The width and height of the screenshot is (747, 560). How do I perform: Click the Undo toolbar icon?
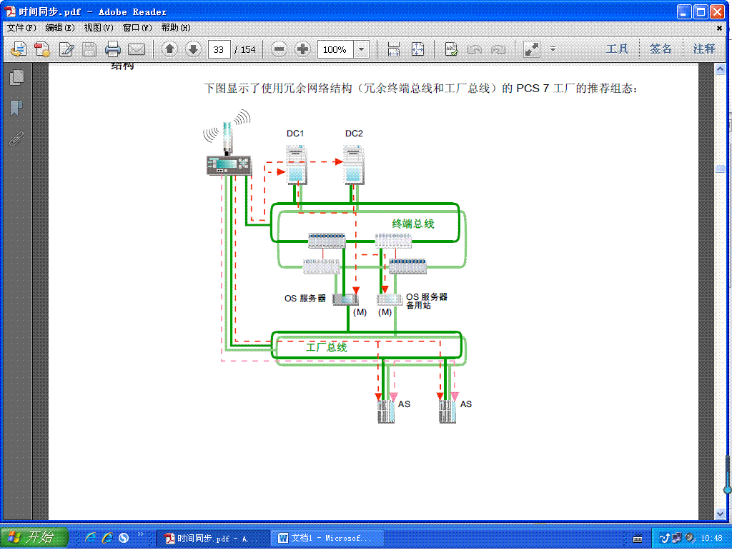[x=475, y=49]
